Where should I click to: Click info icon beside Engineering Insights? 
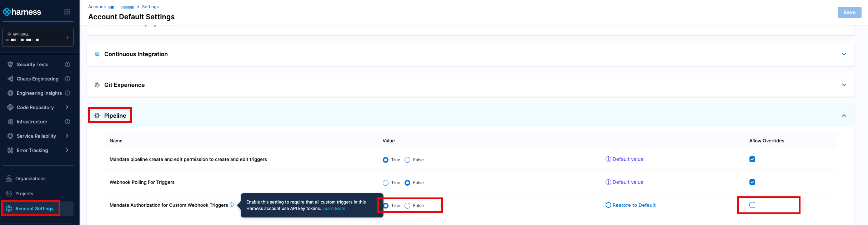67,93
